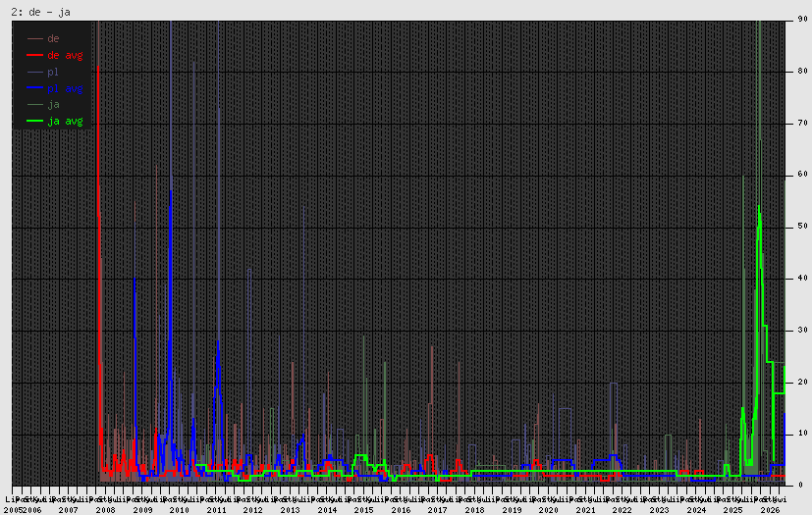Image resolution: width=812 pixels, height=515 pixels.
Task: Select the 2009 year label on x-axis
Action: click(x=142, y=510)
